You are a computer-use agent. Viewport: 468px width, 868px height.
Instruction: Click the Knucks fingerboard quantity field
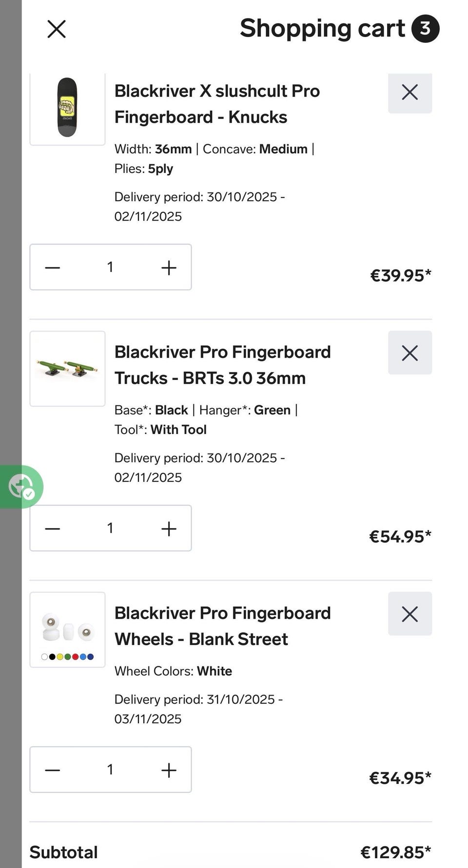[x=110, y=267]
